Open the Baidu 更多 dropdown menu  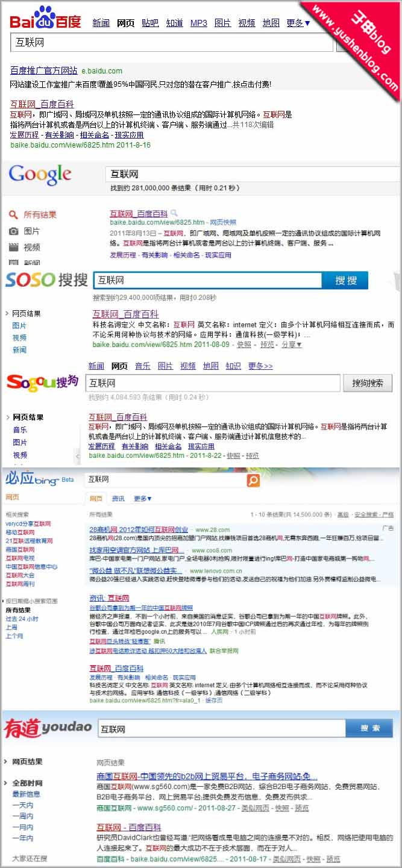[298, 23]
